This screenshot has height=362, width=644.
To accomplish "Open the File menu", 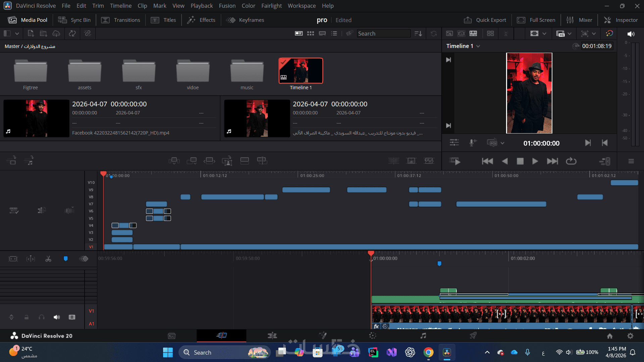I will coord(66,6).
